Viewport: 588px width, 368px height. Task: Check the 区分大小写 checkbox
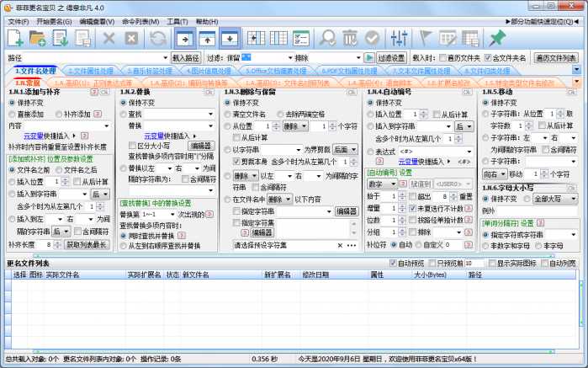132,145
